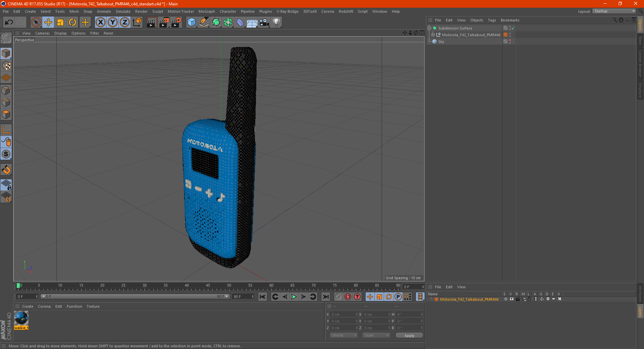Open material manager Texture menu
Image resolution: width=644 pixels, height=349 pixels.
[x=93, y=306]
